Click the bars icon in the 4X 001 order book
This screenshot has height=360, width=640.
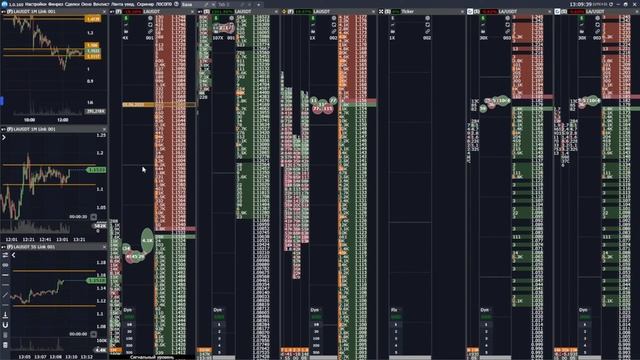(x=125, y=31)
